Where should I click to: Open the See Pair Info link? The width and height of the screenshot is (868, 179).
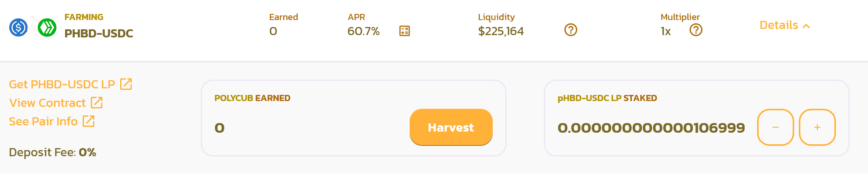43,122
